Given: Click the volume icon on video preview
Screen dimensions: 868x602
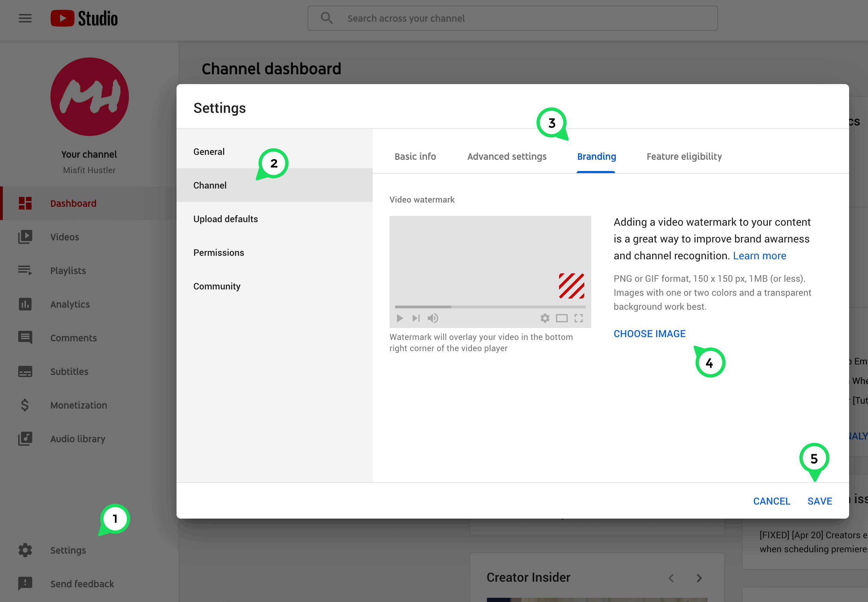Looking at the screenshot, I should (x=433, y=317).
